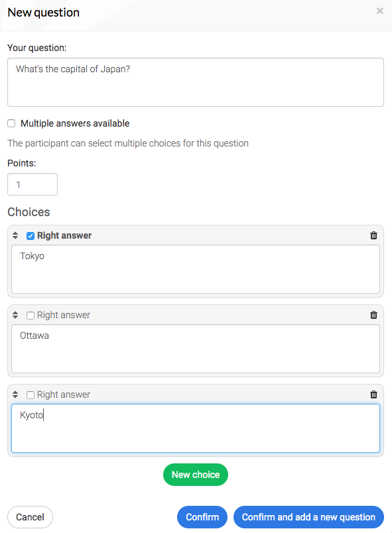Confirm the question
Screen dimensions: 392x533
(202, 517)
